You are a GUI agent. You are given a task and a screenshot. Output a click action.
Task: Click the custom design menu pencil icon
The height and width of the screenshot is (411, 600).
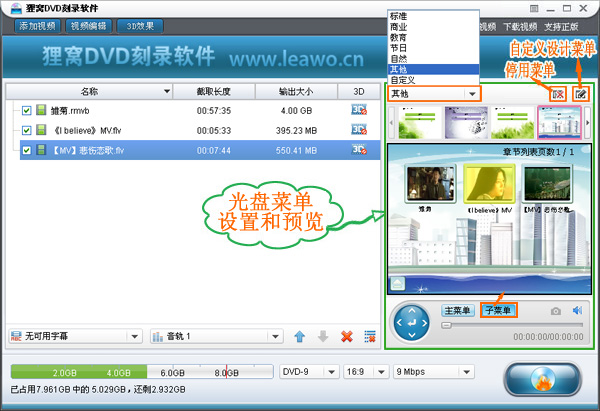pyautogui.click(x=580, y=94)
